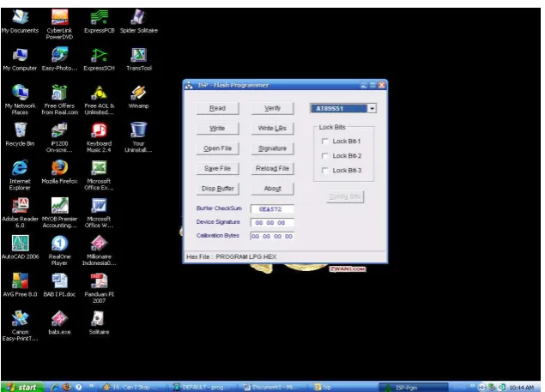This screenshot has width=545, height=392.
Task: Select babi.exe desktop icon
Action: point(59,323)
